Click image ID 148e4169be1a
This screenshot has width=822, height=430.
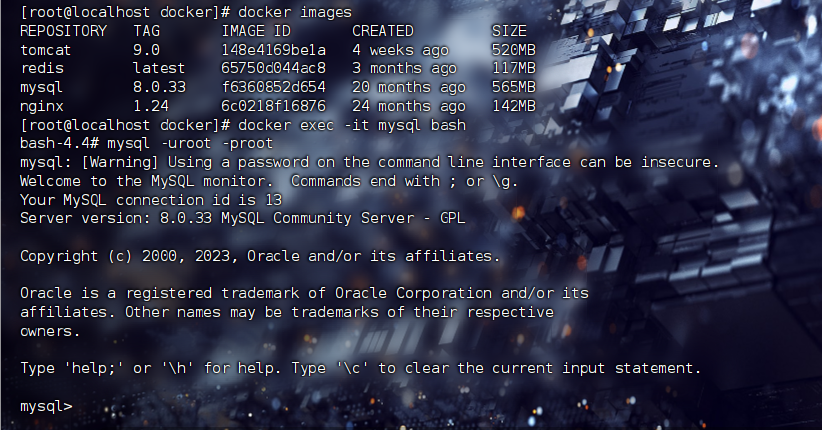tap(274, 50)
